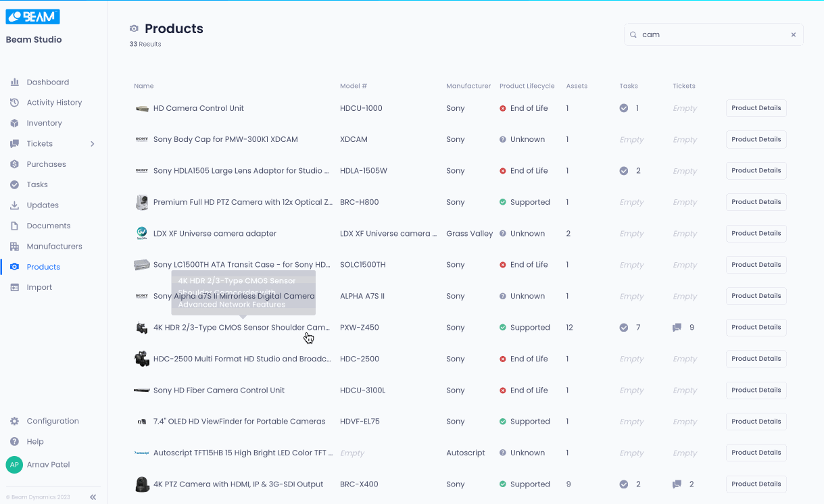This screenshot has width=824, height=504.
Task: Click End of Life status icon for HDCU-1000
Action: [x=503, y=108]
